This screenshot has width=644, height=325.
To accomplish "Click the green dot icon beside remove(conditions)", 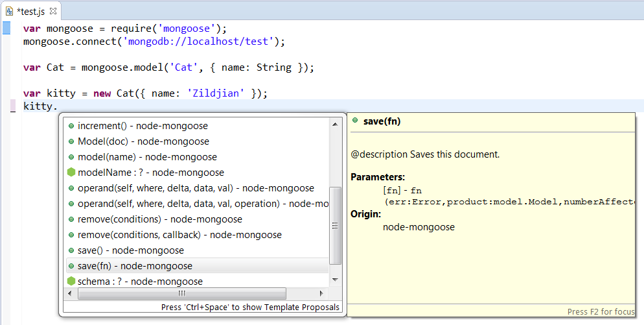I will coord(71,219).
